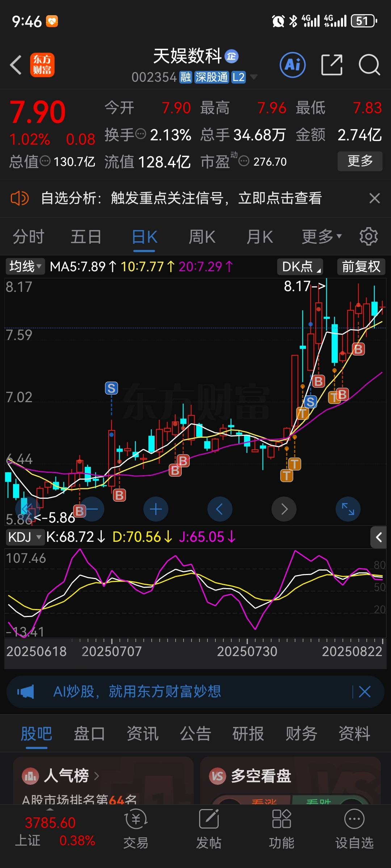Zoom in the K-line chart (plus button)

click(156, 509)
